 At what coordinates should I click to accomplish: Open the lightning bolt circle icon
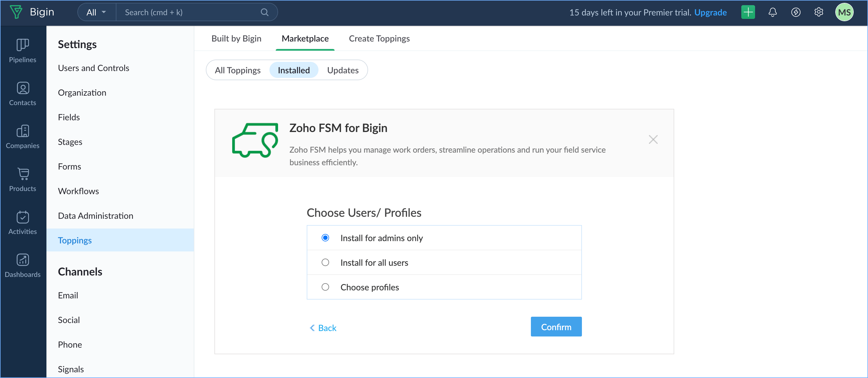point(795,12)
